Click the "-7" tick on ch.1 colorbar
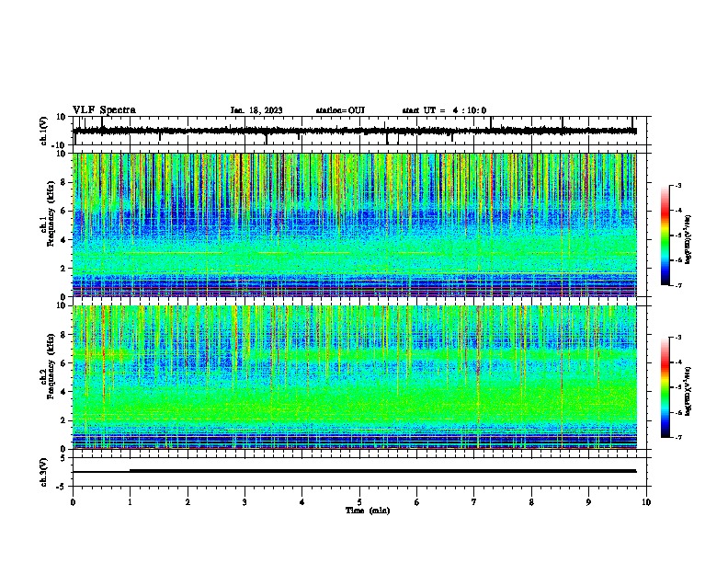The width and height of the screenshot is (728, 563). click(678, 285)
